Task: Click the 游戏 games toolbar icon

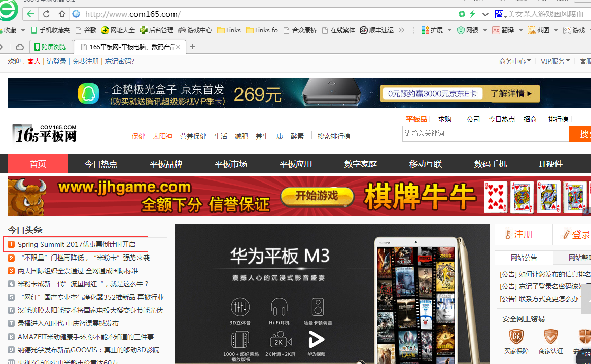Action: coord(574,30)
